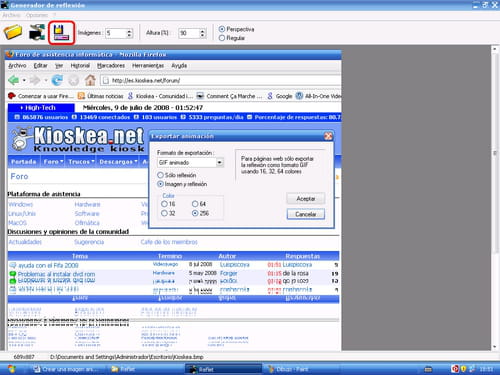Open the yellow folder icon in toolbar
The height and width of the screenshot is (375, 500).
pos(13,32)
